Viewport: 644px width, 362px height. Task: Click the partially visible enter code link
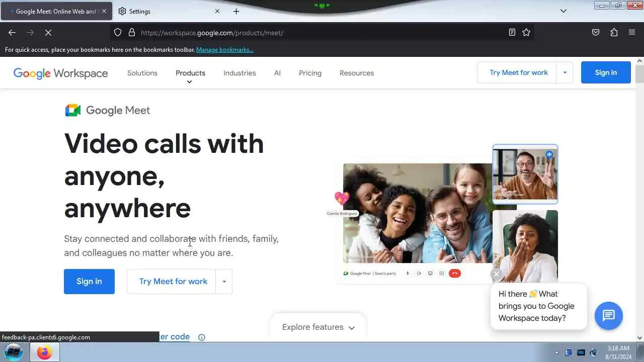(175, 337)
